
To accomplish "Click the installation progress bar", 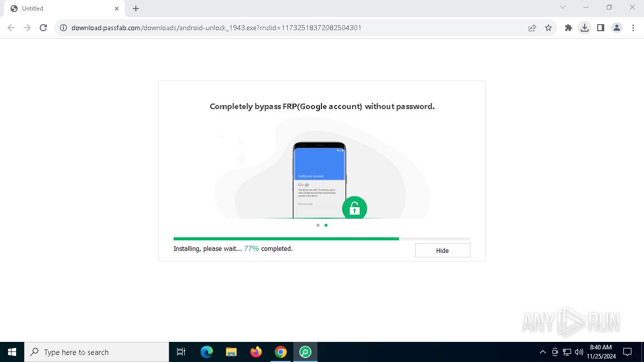I will (x=321, y=239).
